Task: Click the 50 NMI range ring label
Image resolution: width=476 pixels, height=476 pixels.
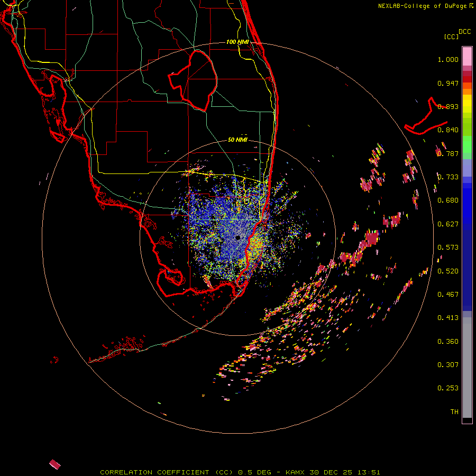Action: (237, 140)
